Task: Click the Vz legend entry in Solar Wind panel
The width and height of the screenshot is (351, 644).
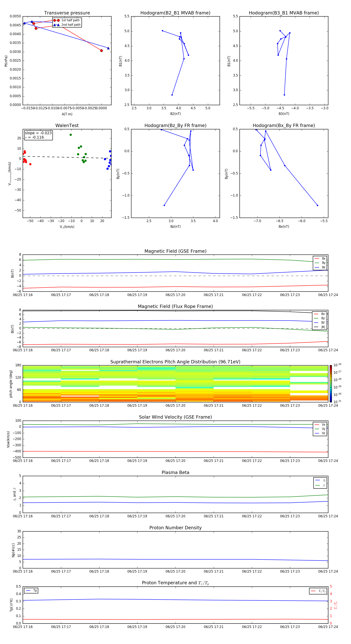Action: click(320, 433)
